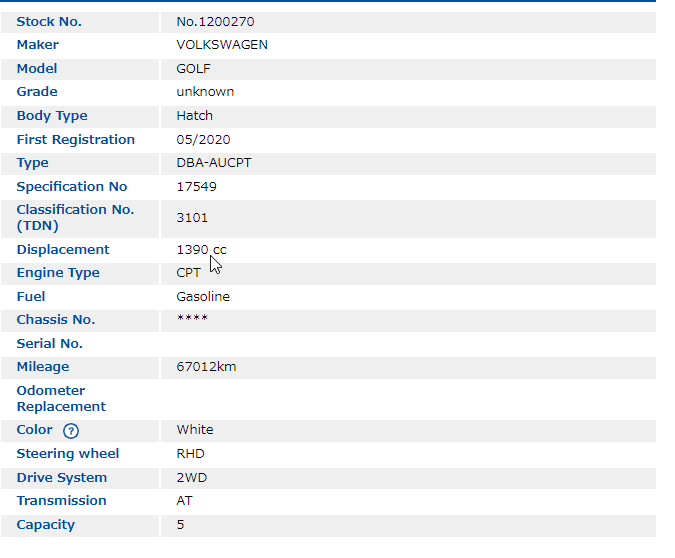Click the masked Chassis No. asterisks
The width and height of the screenshot is (675, 558).
tap(192, 320)
